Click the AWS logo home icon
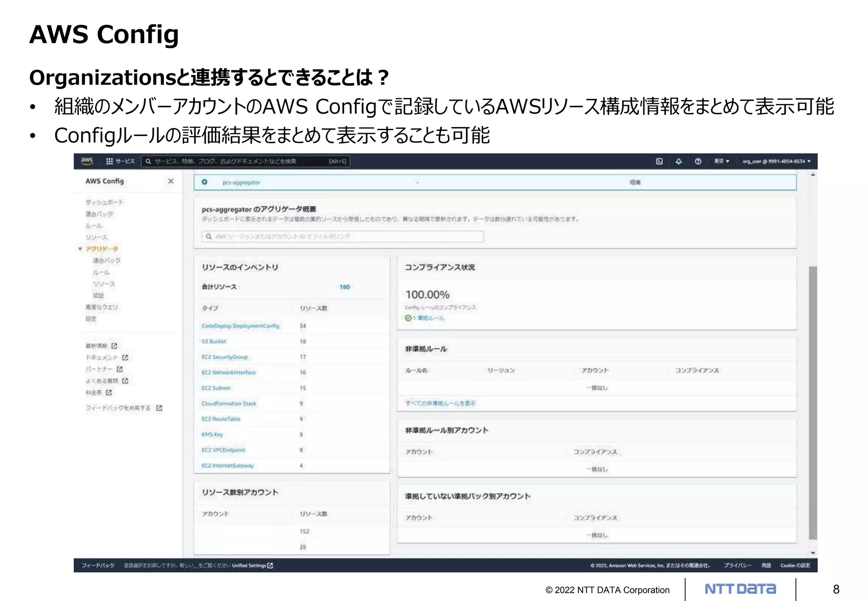The width and height of the screenshot is (868, 601). click(87, 161)
